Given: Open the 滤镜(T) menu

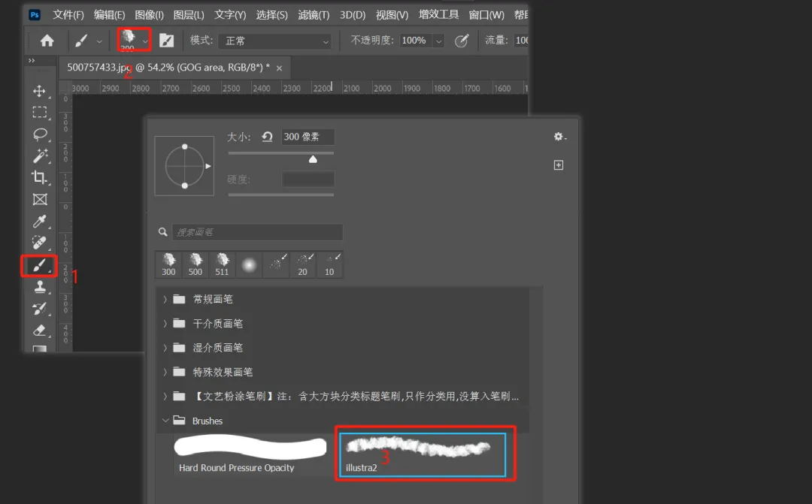Looking at the screenshot, I should 314,15.
